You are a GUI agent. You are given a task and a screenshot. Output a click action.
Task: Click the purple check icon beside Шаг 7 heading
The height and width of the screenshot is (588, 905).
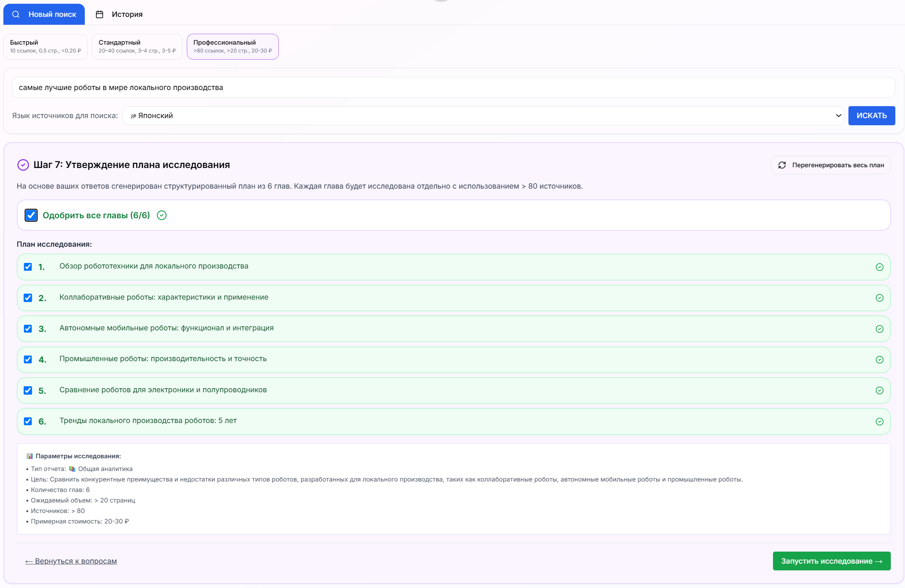pos(23,165)
